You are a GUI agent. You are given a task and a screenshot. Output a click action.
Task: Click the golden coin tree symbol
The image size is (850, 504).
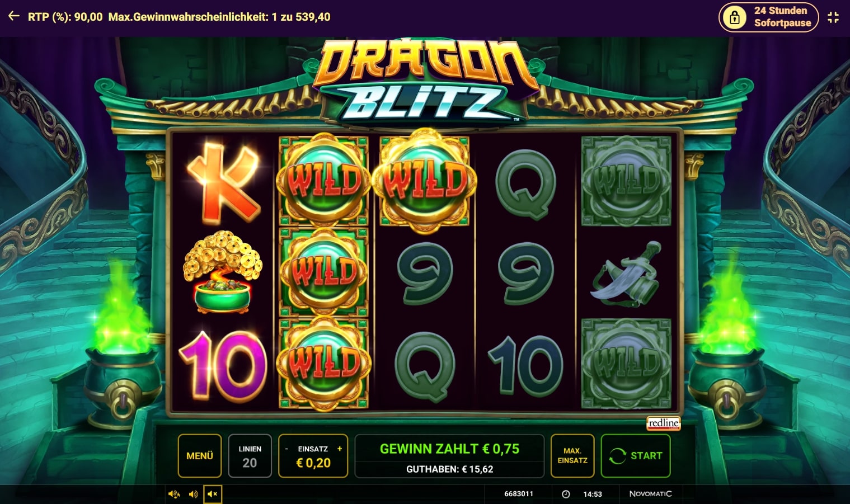[223, 272]
